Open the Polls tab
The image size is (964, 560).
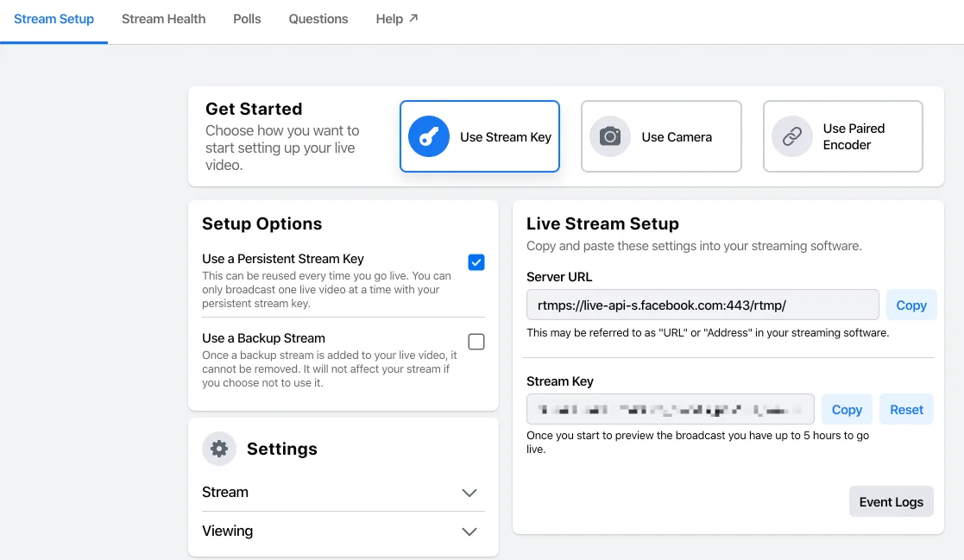click(247, 19)
